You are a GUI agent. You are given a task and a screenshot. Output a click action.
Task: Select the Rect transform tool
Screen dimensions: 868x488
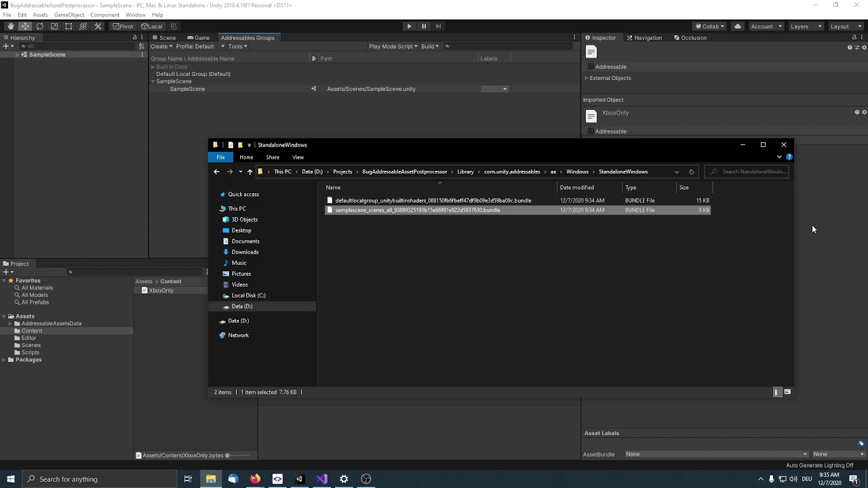point(68,26)
